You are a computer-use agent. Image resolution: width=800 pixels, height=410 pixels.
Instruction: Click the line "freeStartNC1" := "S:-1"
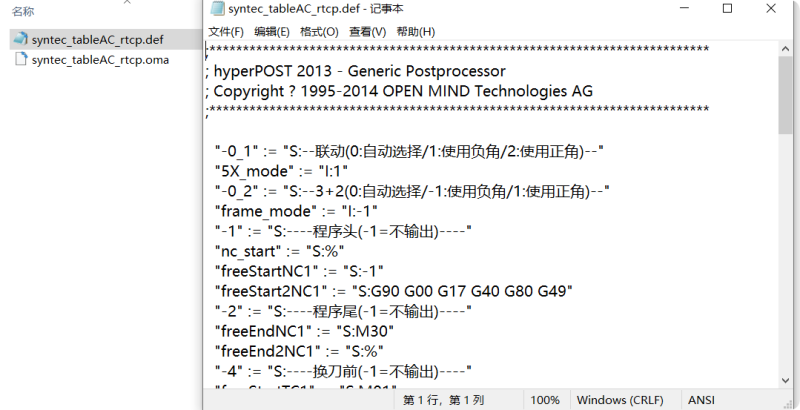(299, 271)
